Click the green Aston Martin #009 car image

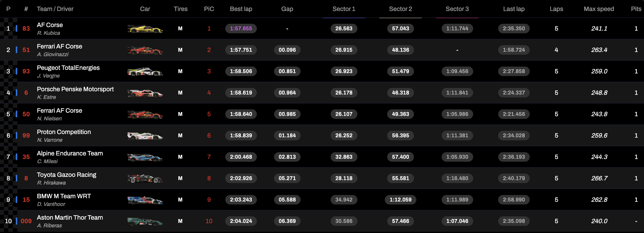pyautogui.click(x=145, y=221)
